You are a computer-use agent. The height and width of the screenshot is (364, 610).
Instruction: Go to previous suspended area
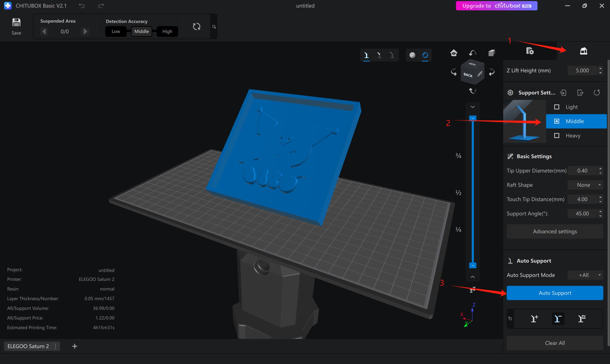click(x=44, y=31)
